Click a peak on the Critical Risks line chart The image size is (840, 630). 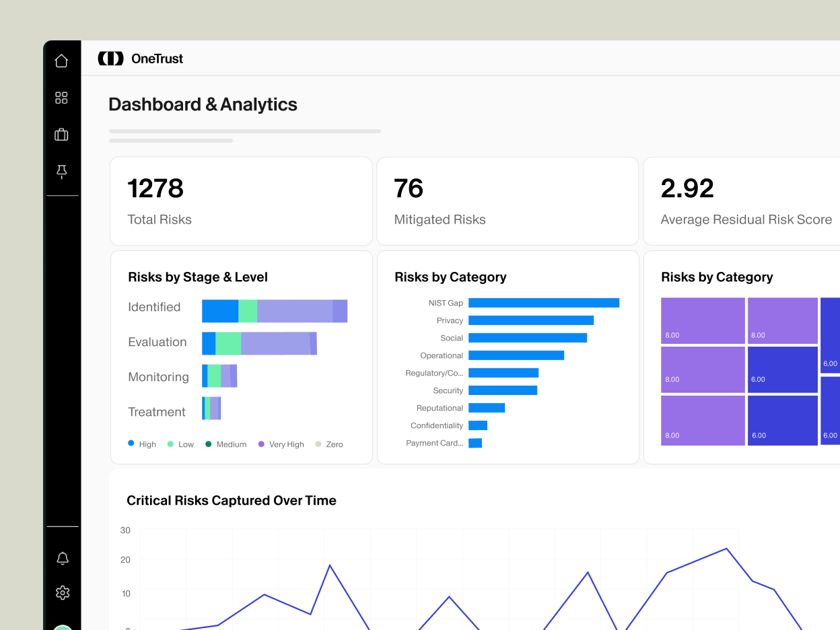point(726,549)
